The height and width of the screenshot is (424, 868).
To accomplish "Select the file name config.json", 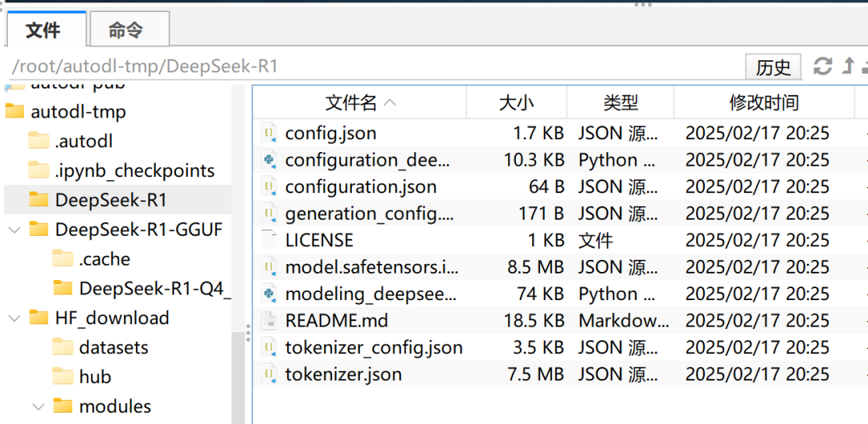I will click(x=330, y=133).
